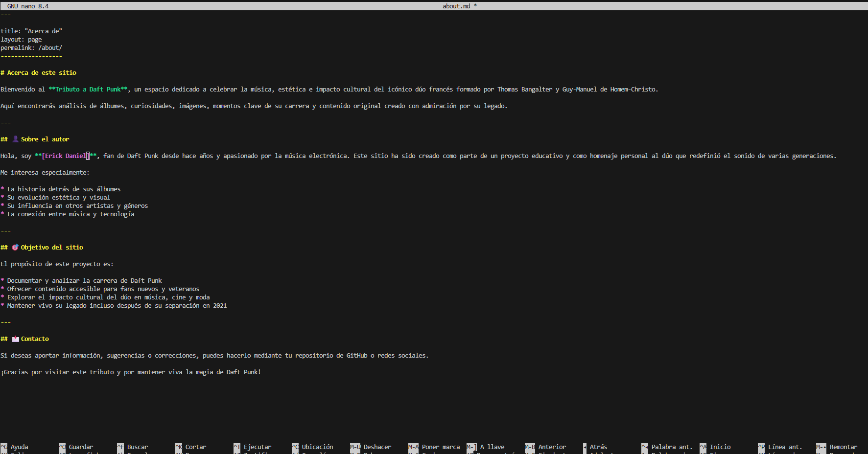The image size is (868, 454).
Task: Click the envelope emoji beside Contacto
Action: (16, 339)
